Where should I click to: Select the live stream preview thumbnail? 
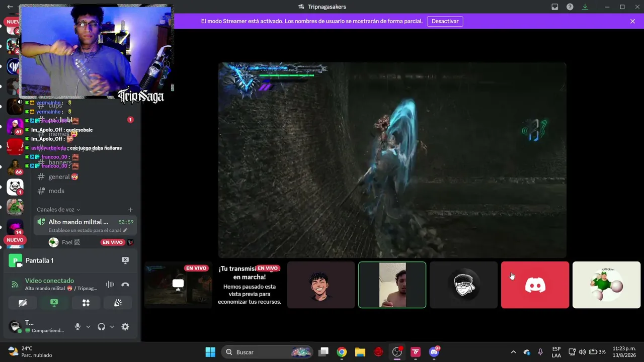coord(178,285)
